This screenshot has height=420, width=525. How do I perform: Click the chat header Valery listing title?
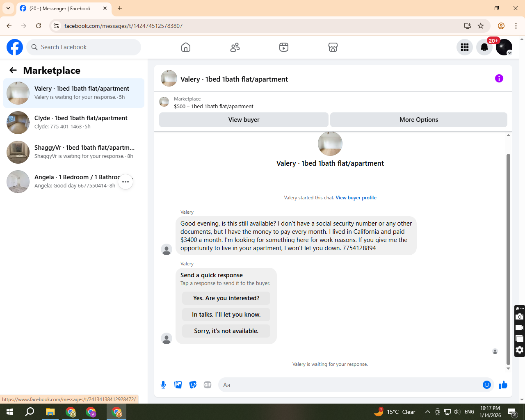coord(234,79)
